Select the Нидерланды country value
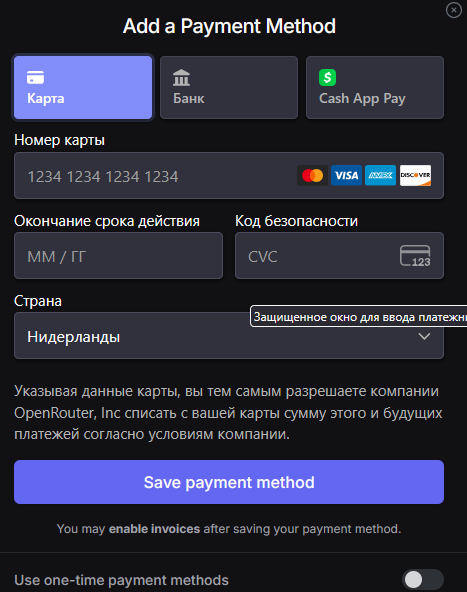The width and height of the screenshot is (467, 592). click(x=74, y=337)
